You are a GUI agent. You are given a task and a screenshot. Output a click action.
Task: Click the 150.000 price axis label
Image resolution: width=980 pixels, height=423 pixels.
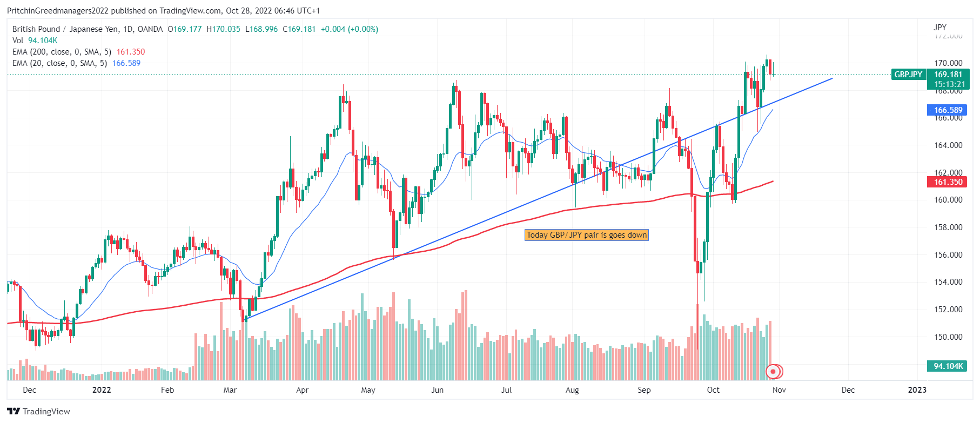(948, 337)
